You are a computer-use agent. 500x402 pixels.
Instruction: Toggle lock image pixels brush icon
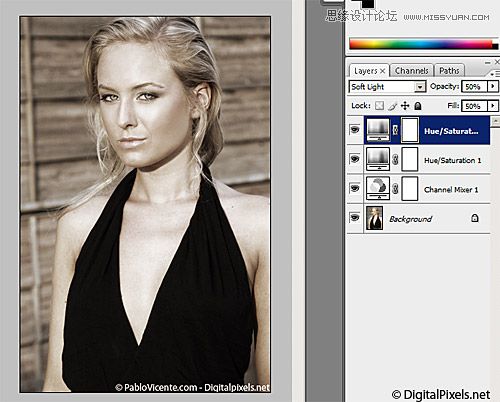[393, 106]
